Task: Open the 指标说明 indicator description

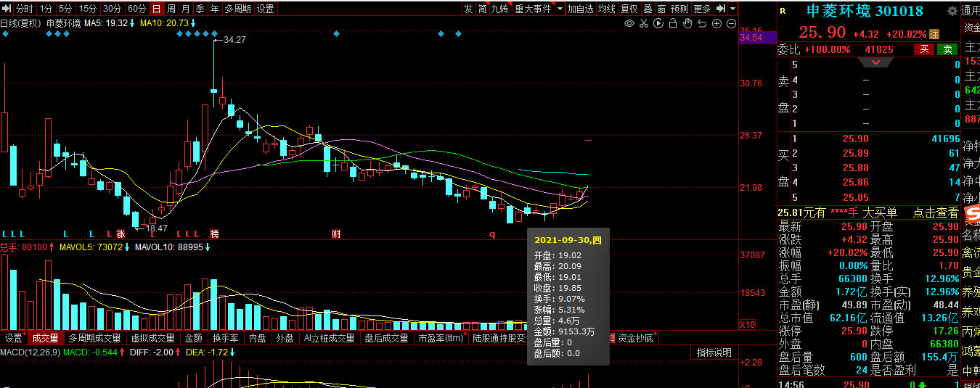Action: pyautogui.click(x=714, y=352)
